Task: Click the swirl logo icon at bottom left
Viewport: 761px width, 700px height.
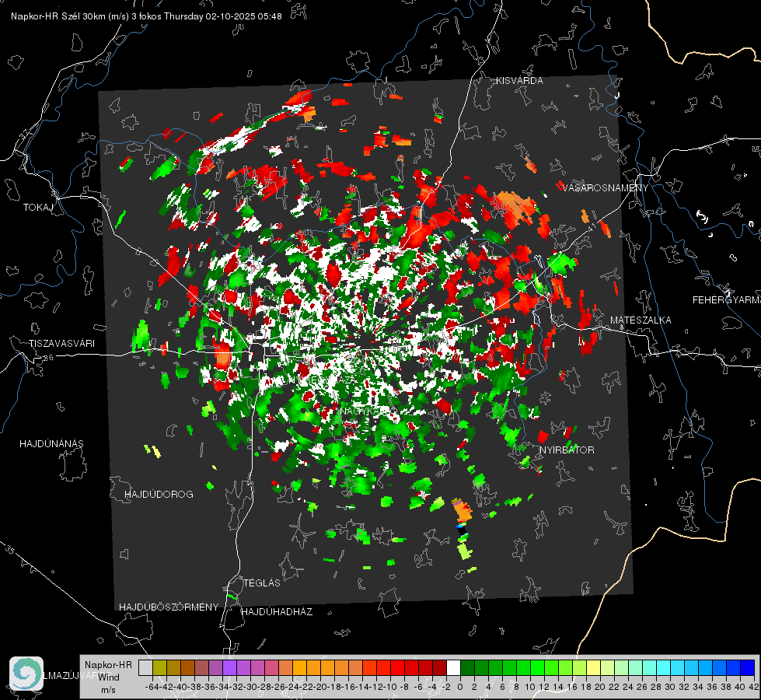Action: pyautogui.click(x=26, y=674)
